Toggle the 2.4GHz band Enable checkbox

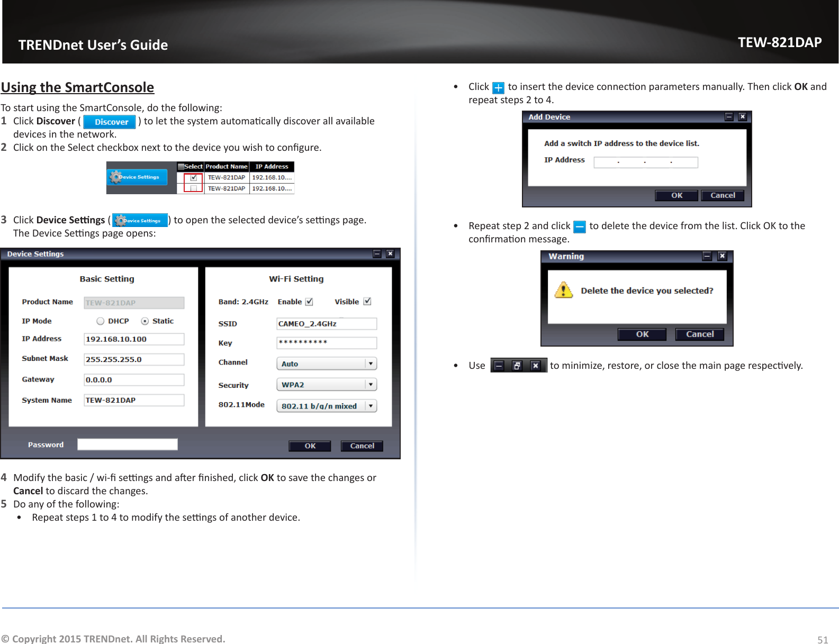click(x=309, y=302)
